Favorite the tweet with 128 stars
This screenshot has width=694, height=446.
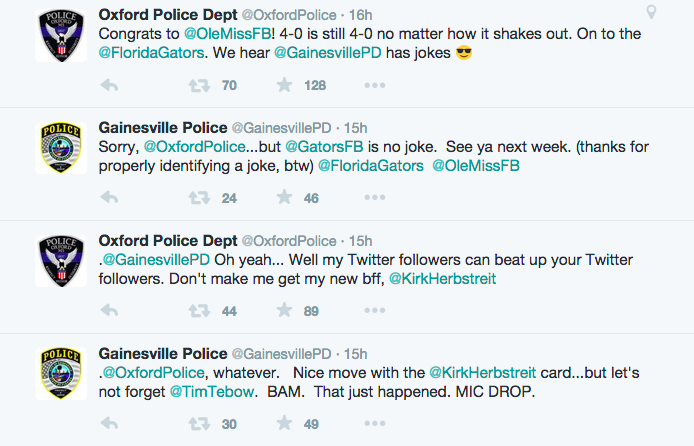tap(284, 85)
